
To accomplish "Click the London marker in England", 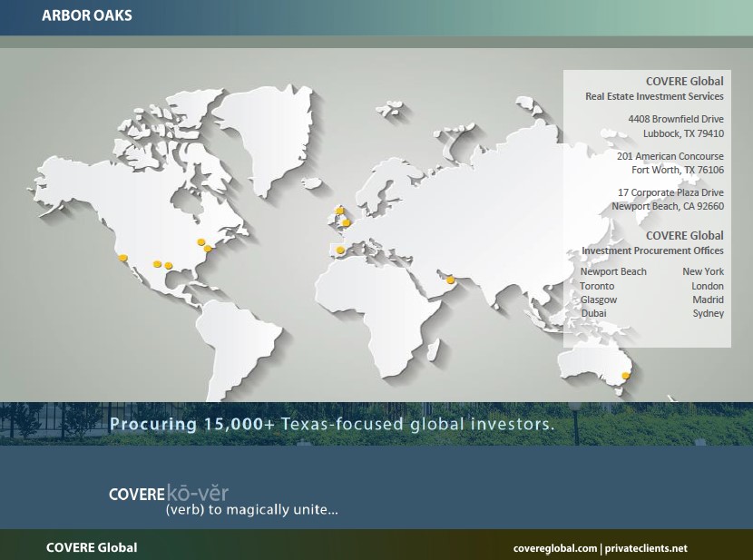I will click(x=346, y=222).
